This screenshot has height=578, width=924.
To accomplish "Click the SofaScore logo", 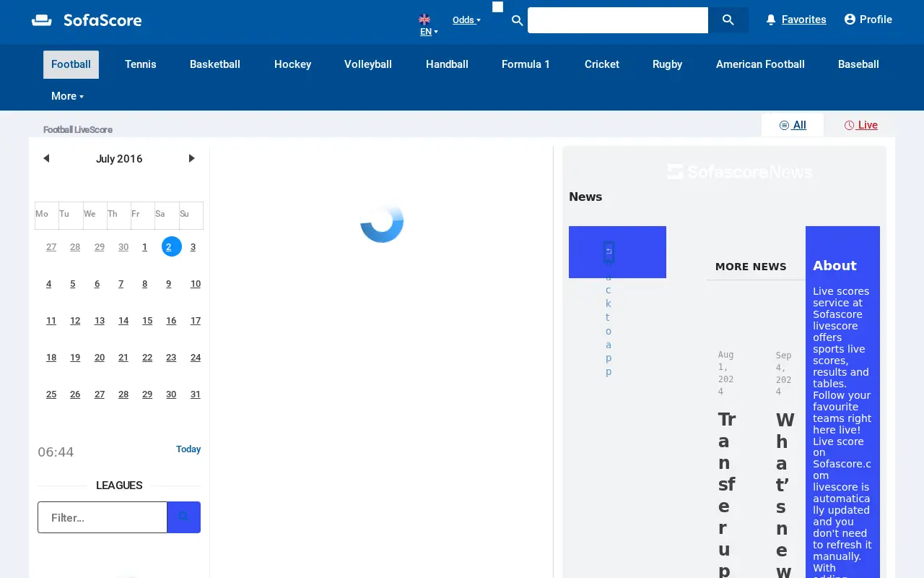I will point(87,20).
